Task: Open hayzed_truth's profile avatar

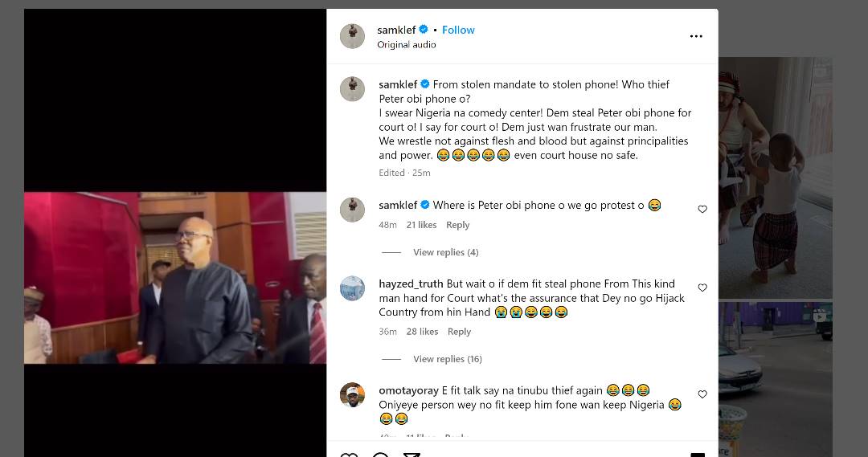Action: click(x=352, y=288)
